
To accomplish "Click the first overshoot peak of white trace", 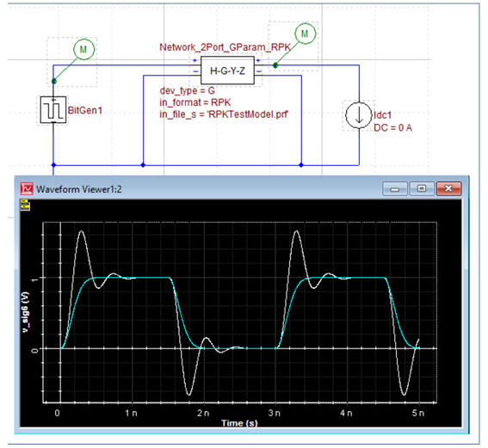I will (x=82, y=231).
